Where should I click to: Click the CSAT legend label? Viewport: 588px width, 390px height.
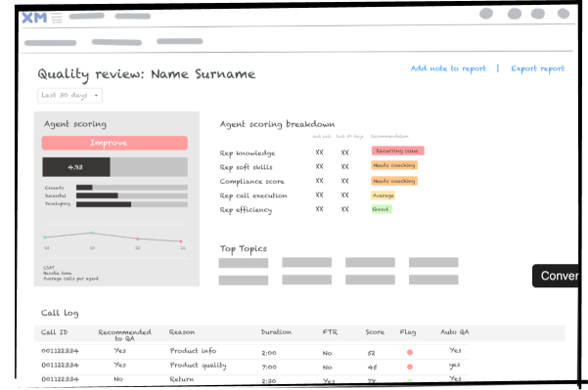click(x=49, y=268)
